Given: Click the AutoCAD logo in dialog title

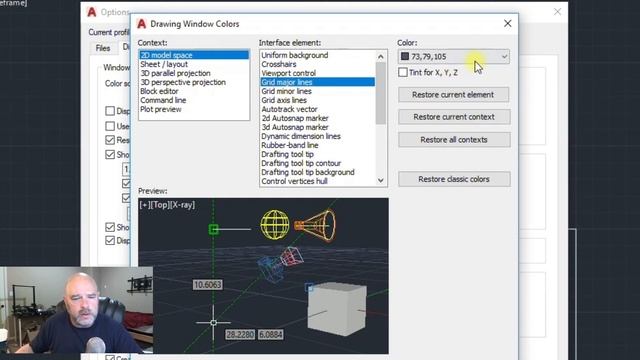Looking at the screenshot, I should pos(142,24).
